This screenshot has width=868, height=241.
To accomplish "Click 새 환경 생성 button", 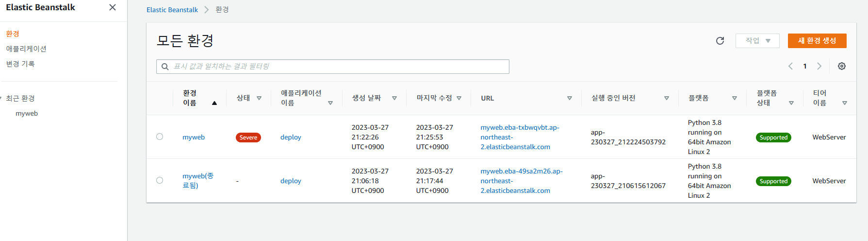I will tap(817, 41).
